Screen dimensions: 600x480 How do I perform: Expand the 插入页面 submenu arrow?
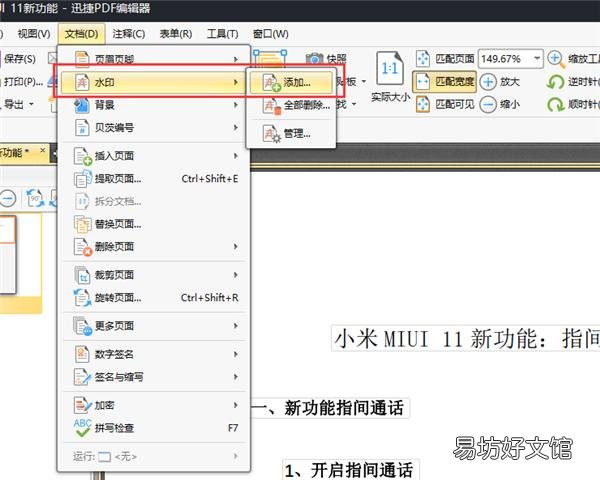click(x=236, y=156)
